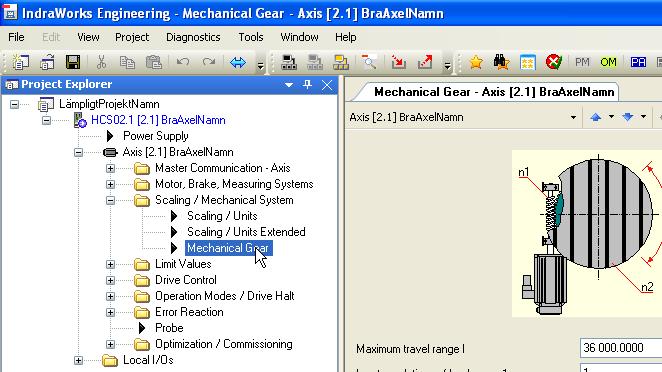Click the OM operating mode button

tap(608, 62)
